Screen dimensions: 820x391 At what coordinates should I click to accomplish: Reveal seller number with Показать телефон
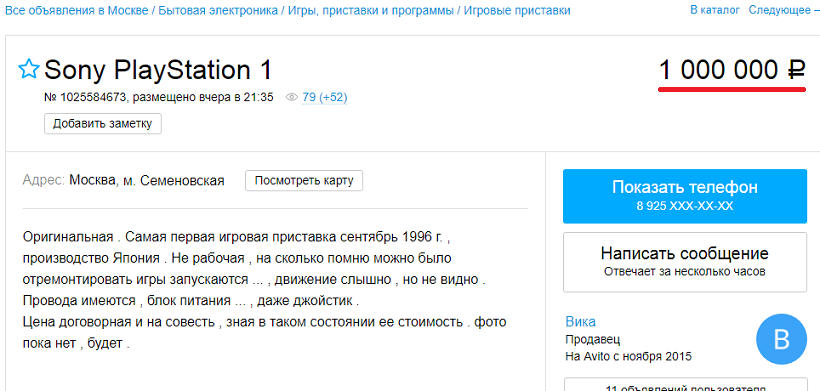[x=685, y=196]
